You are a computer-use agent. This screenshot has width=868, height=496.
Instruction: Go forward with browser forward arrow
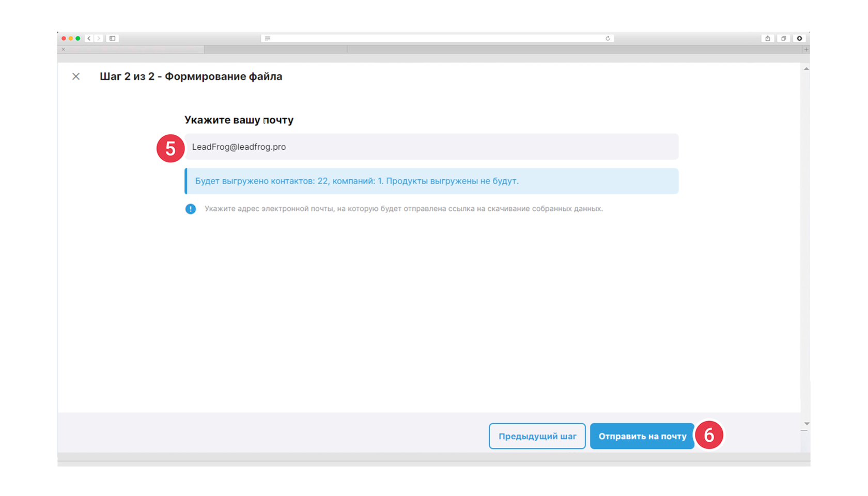tap(99, 38)
